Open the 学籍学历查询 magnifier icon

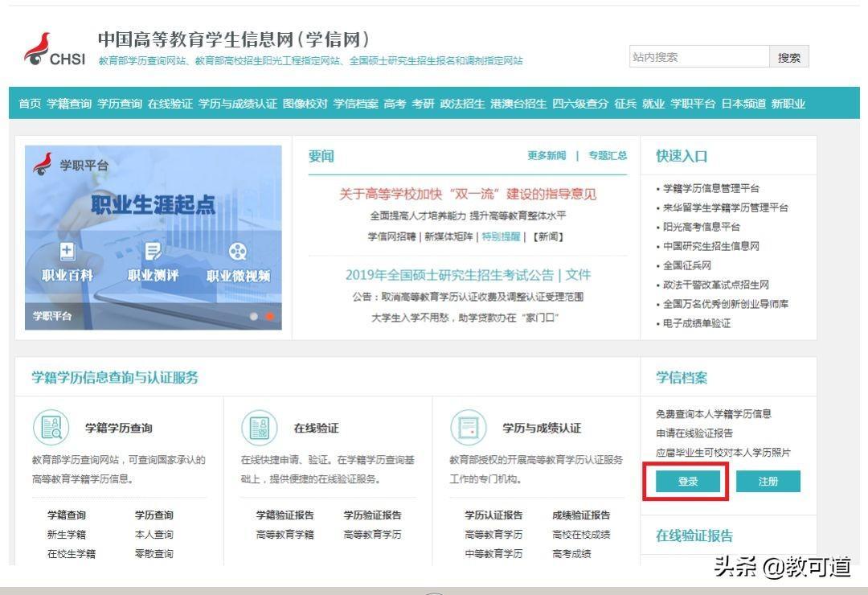click(51, 428)
